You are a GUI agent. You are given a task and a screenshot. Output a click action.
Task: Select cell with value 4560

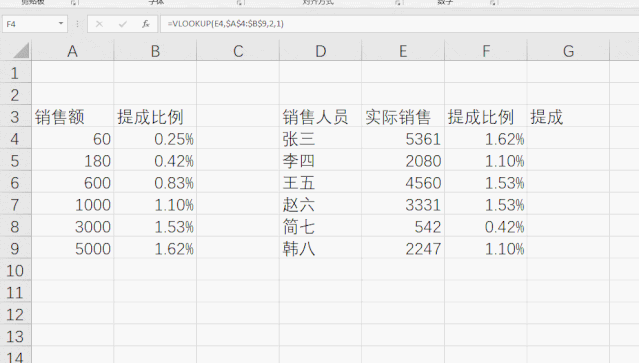(x=403, y=183)
